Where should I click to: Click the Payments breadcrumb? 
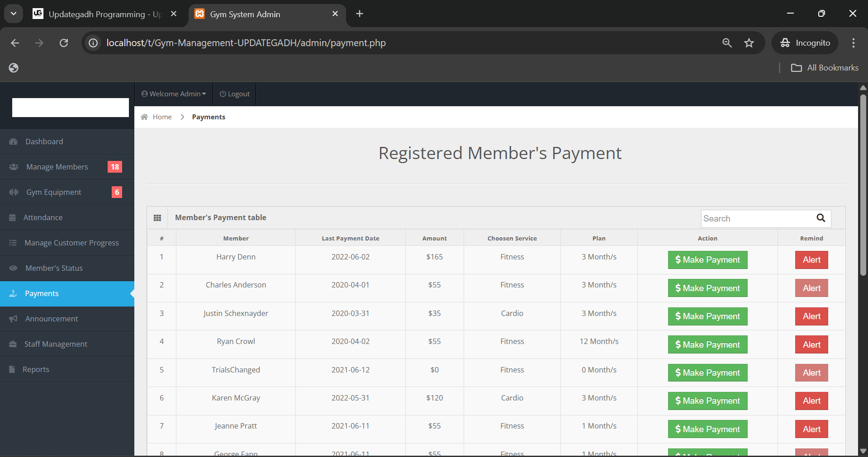tap(209, 117)
